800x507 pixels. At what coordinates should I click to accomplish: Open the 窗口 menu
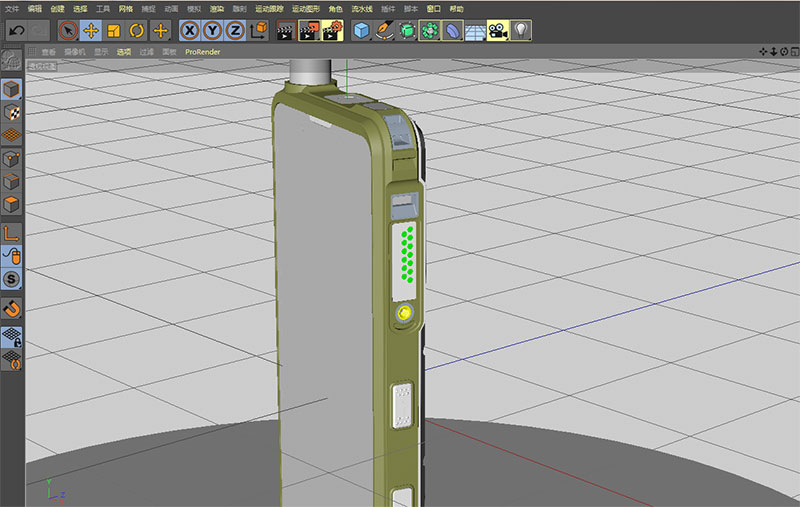tap(434, 9)
